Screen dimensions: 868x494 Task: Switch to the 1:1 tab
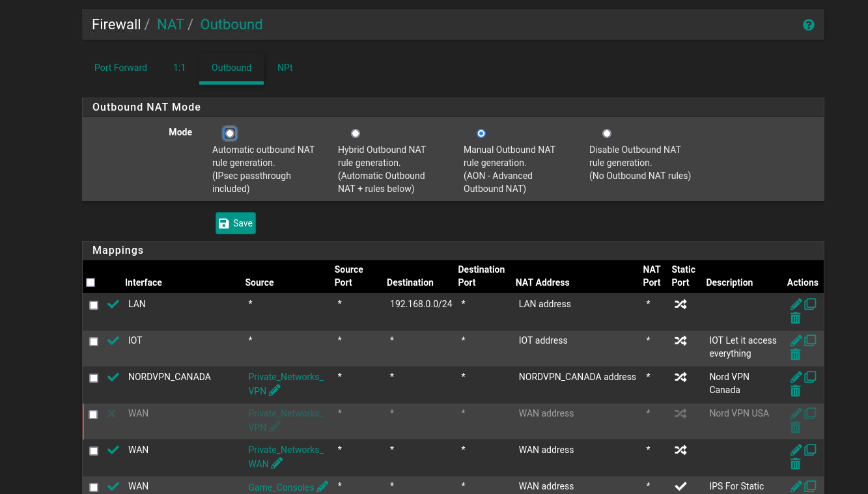coord(179,68)
